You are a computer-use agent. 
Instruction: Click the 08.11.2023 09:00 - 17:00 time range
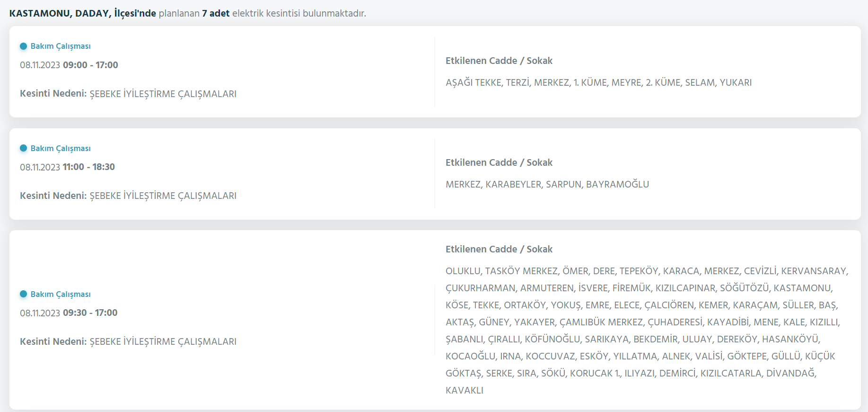coord(69,65)
